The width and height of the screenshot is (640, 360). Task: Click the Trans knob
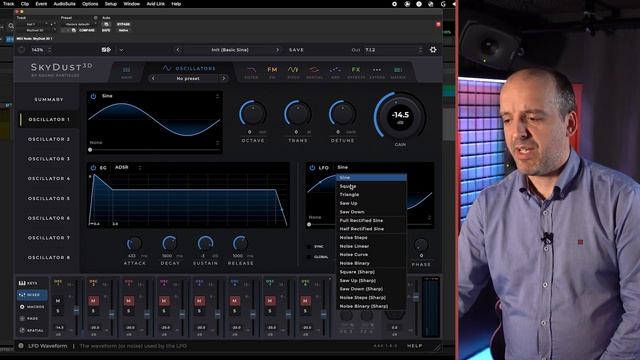(x=298, y=113)
